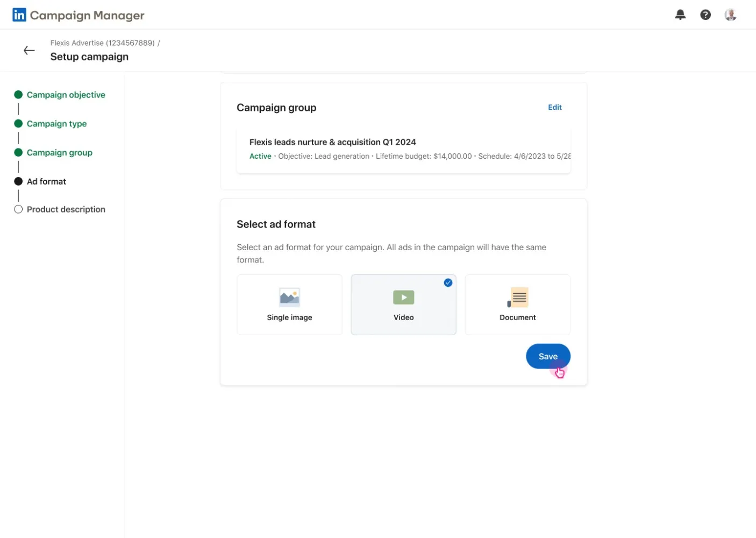Save the selected ad format

(x=548, y=356)
